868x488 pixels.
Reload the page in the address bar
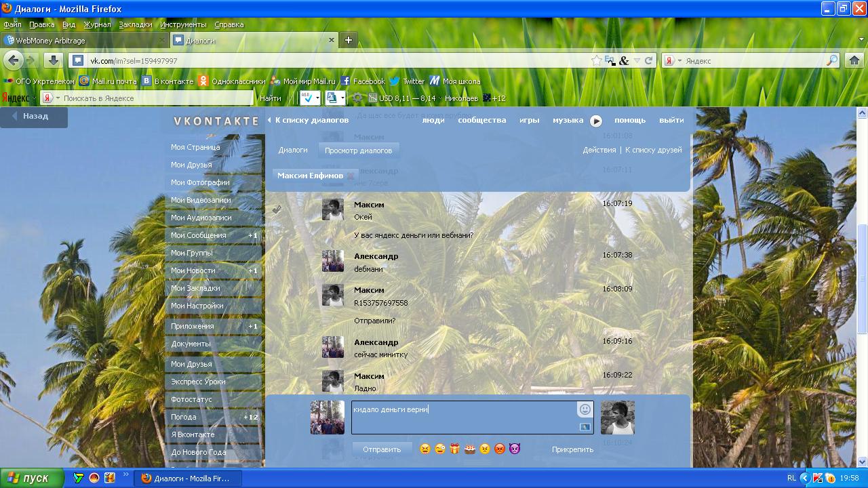(648, 60)
